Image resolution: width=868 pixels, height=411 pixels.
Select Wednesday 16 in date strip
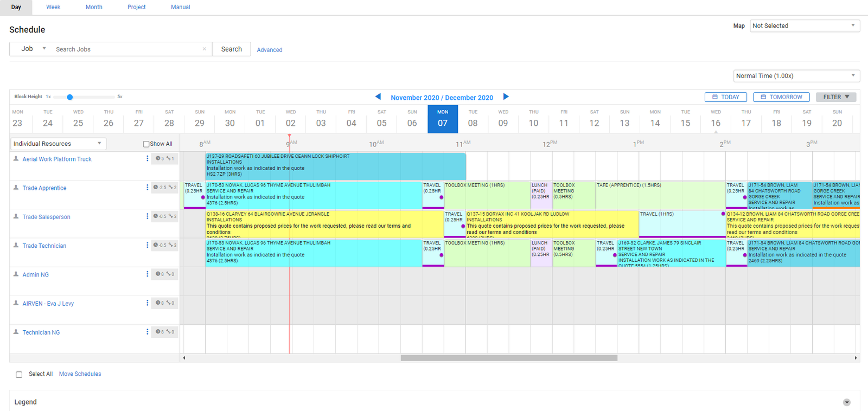tap(716, 119)
